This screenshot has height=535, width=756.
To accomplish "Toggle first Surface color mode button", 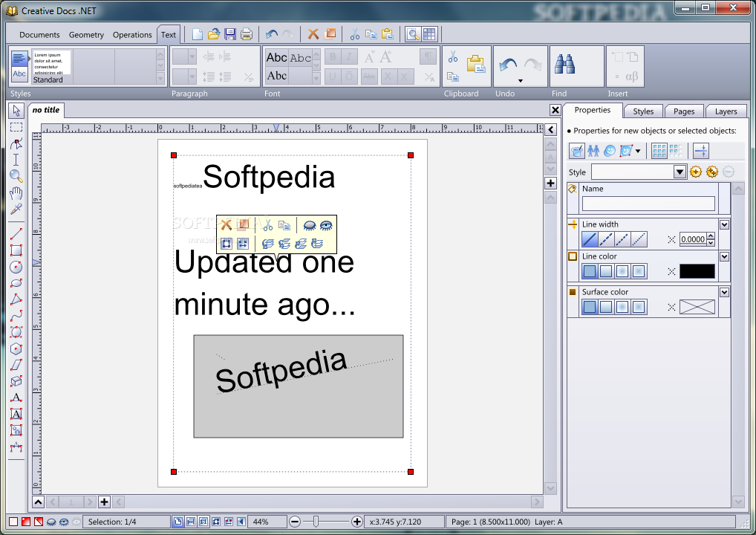I will (x=590, y=307).
